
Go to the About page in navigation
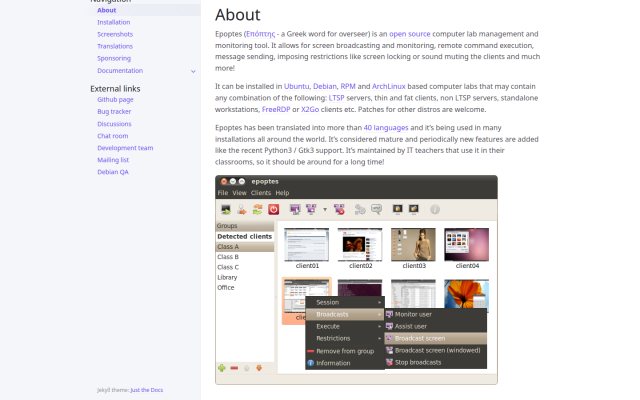click(x=107, y=10)
